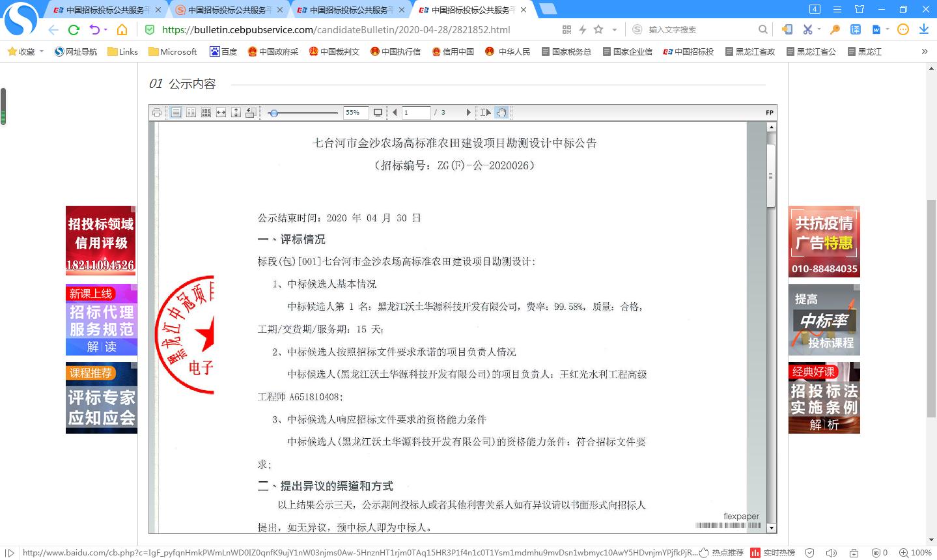Enter fullscreen mode in document viewer
The height and width of the screenshot is (560, 937).
click(378, 113)
